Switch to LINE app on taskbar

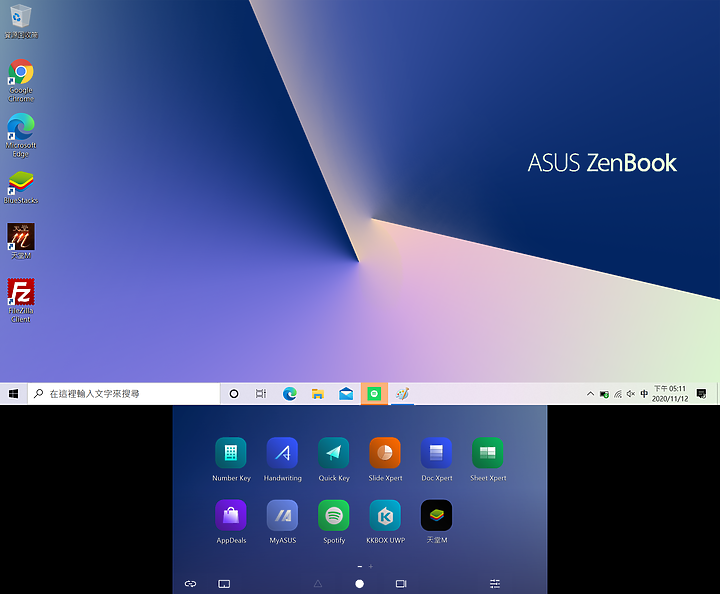click(x=374, y=394)
